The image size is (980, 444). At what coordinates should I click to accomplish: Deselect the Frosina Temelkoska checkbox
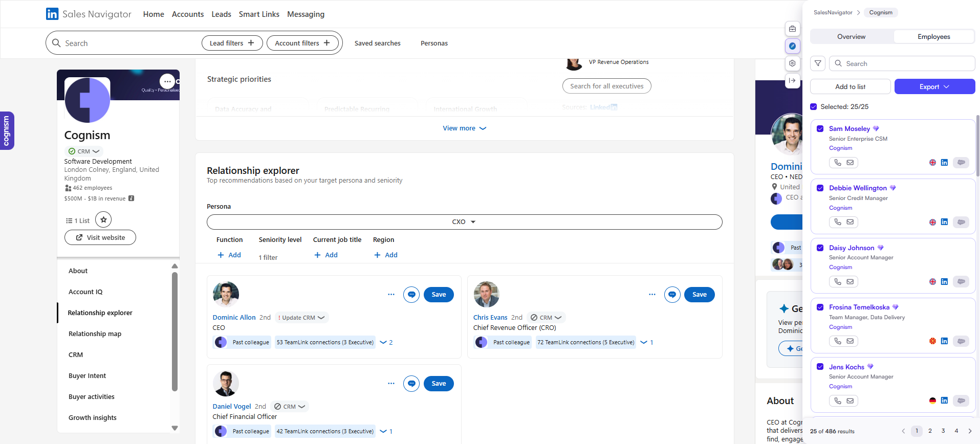coord(820,307)
